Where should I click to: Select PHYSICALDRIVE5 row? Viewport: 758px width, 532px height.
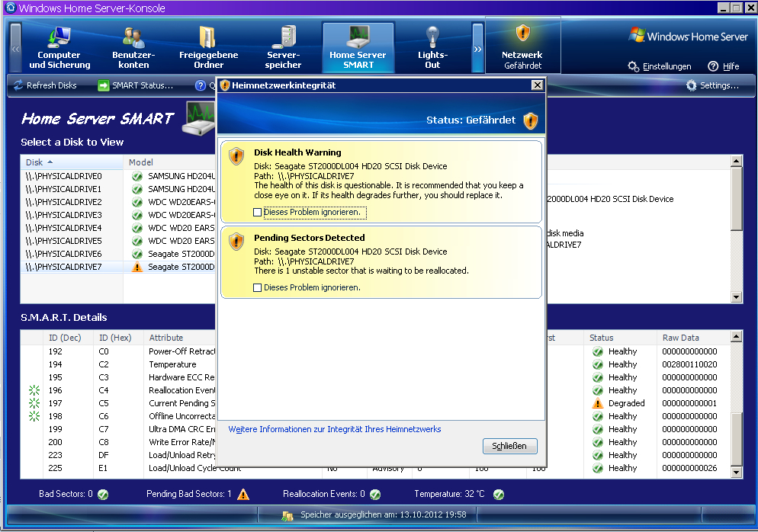pos(118,241)
